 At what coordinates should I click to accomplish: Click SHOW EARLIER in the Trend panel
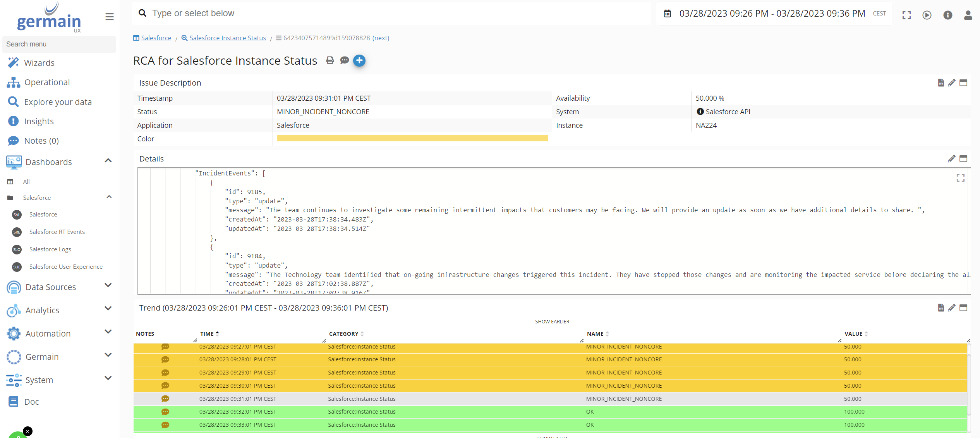coord(552,321)
